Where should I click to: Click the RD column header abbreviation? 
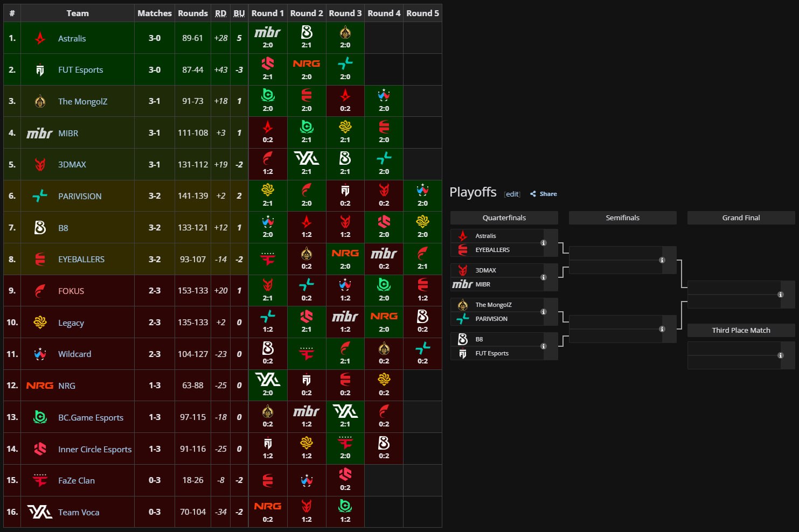[220, 13]
